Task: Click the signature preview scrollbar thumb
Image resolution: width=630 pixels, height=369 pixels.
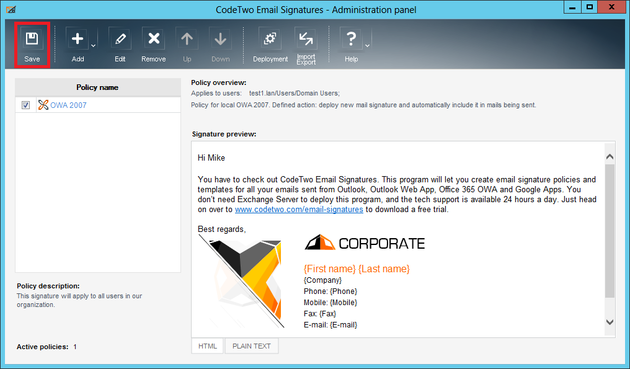Action: click(x=610, y=231)
